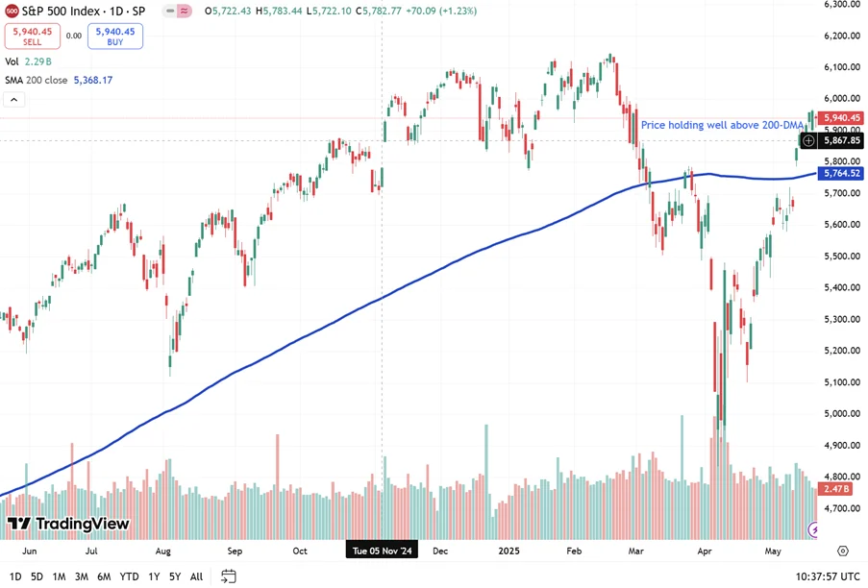Open the S&P 500 Index symbol title
The width and height of the screenshot is (868, 588).
point(84,11)
